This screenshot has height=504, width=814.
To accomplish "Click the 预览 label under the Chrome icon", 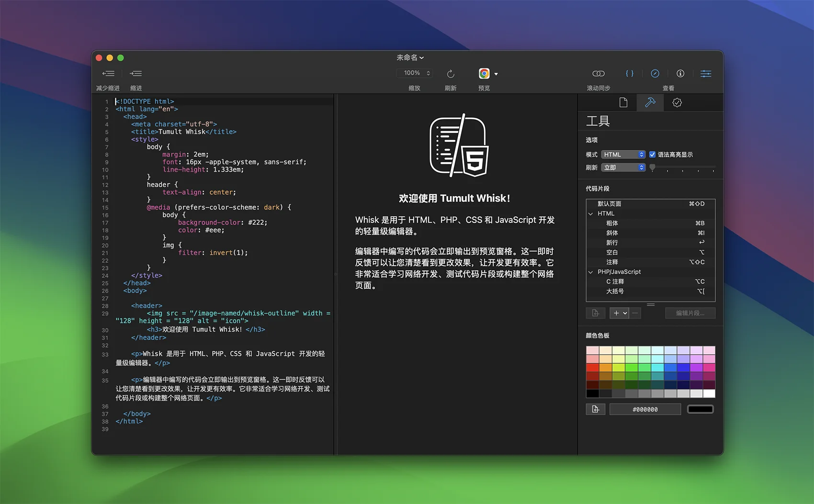I will click(484, 88).
